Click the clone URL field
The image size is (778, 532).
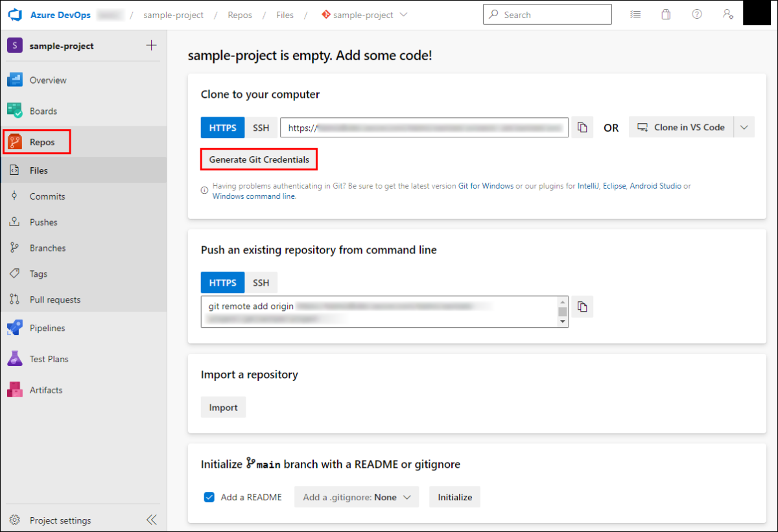[x=424, y=128]
